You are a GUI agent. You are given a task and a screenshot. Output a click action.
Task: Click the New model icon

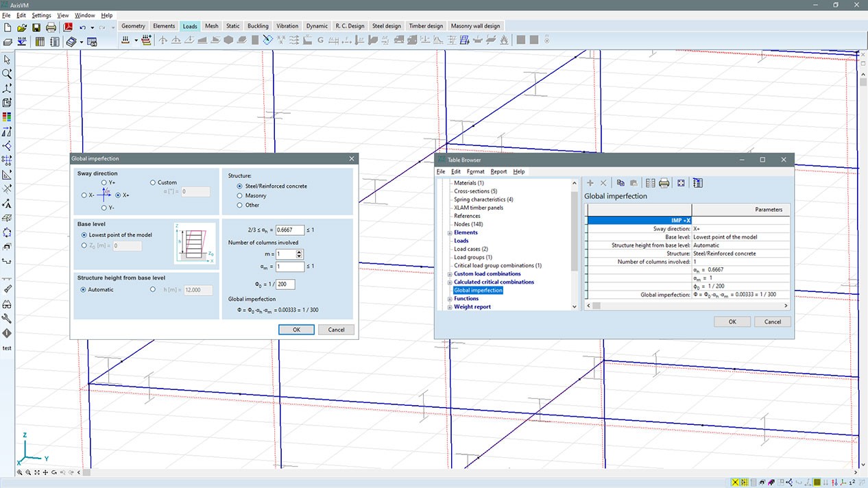click(8, 27)
